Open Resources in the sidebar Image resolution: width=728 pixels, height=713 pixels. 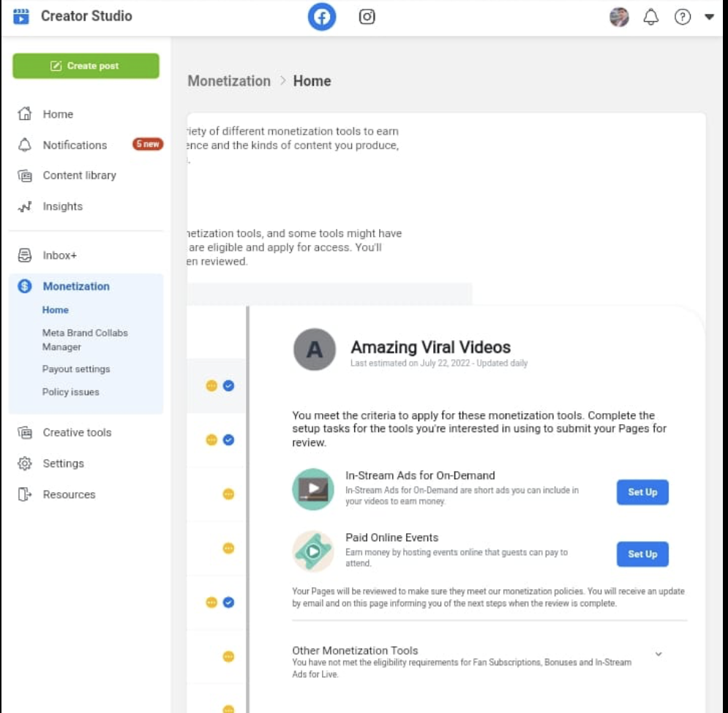pos(69,495)
